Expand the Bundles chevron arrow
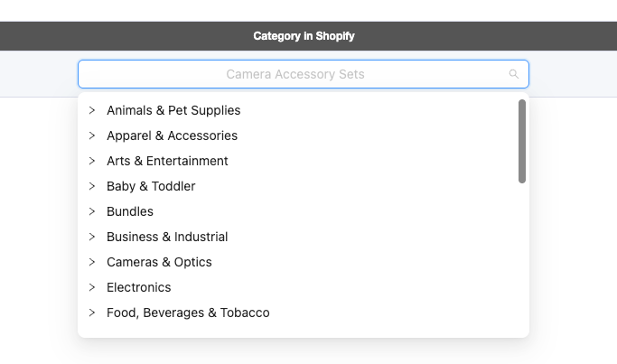 click(x=92, y=211)
